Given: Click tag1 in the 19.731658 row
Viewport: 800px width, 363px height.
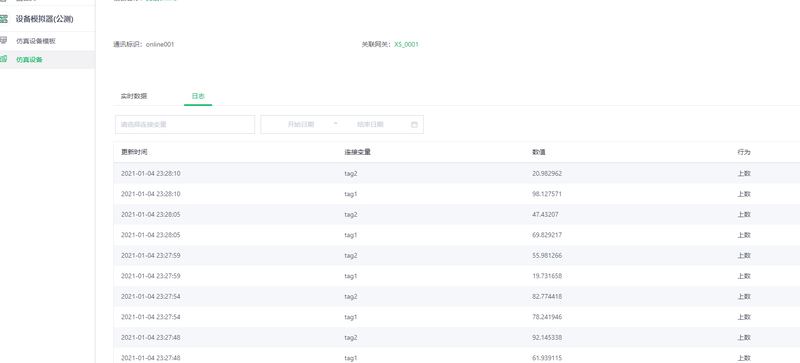Looking at the screenshot, I should point(351,276).
